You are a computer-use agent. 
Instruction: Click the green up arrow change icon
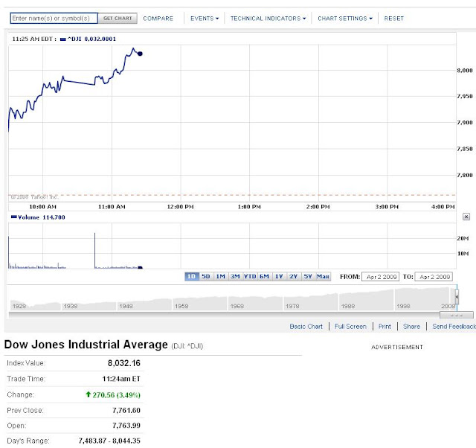pyautogui.click(x=88, y=394)
